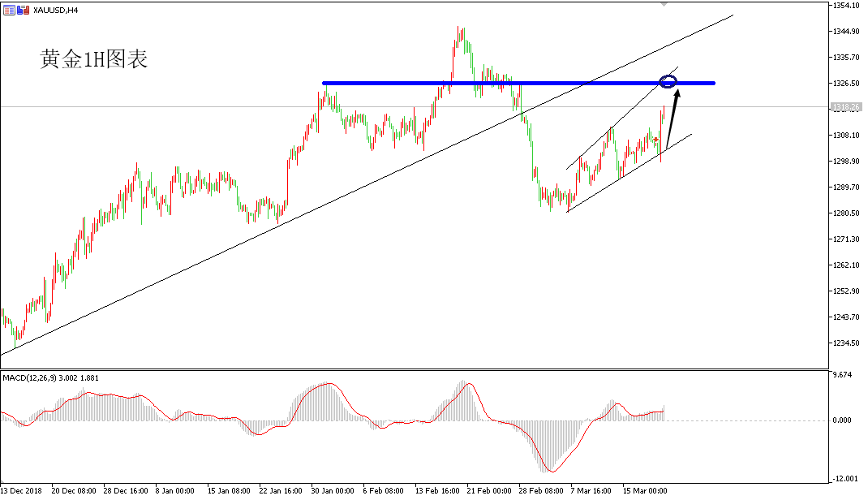Select the 黄金1H图表 text label

pyautogui.click(x=93, y=59)
